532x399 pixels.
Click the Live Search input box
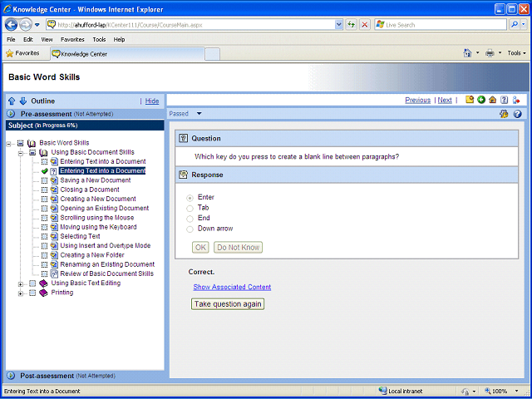(441, 25)
